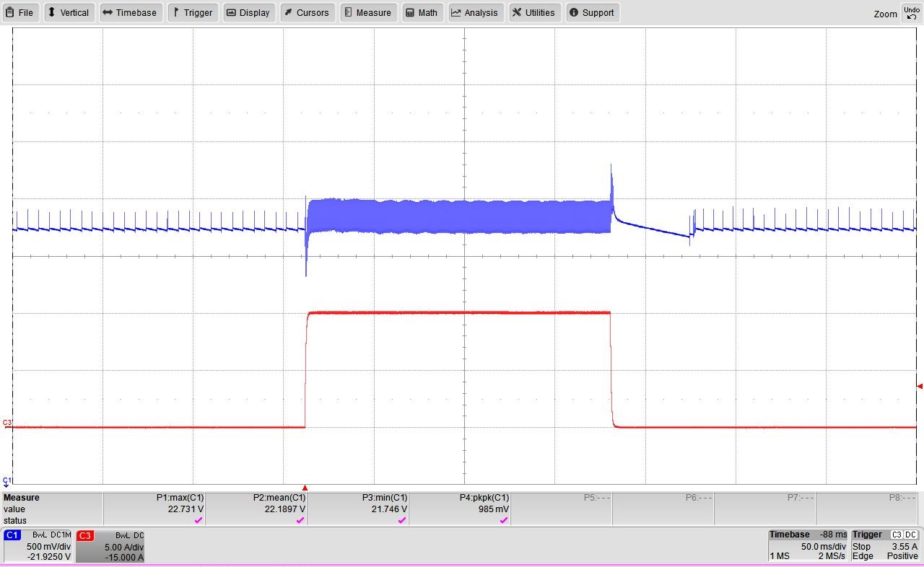The height and width of the screenshot is (567, 924).
Task: Open the C1 channel descriptor box
Action: tap(38, 546)
